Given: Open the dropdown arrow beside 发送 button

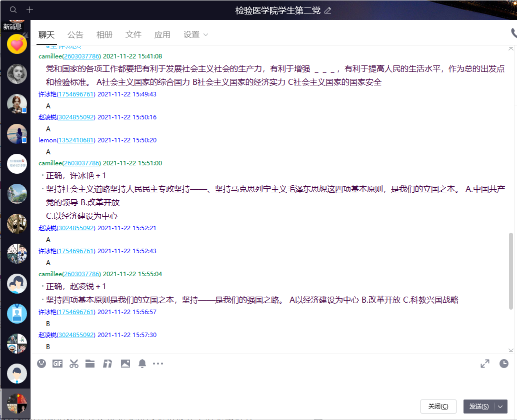Looking at the screenshot, I should coord(500,407).
